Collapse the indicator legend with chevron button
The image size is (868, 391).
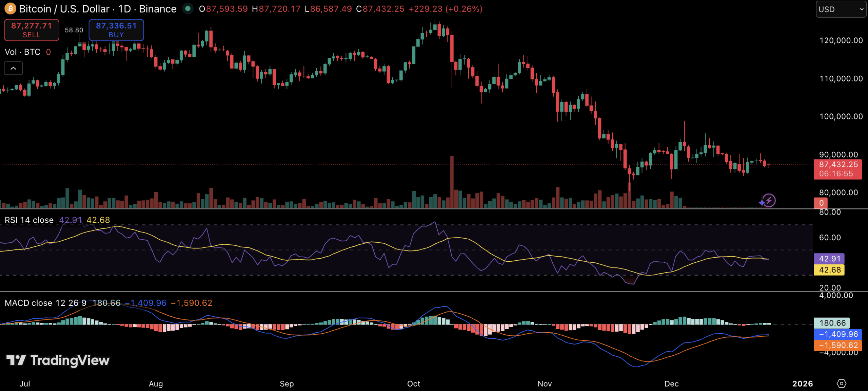pyautogui.click(x=13, y=68)
